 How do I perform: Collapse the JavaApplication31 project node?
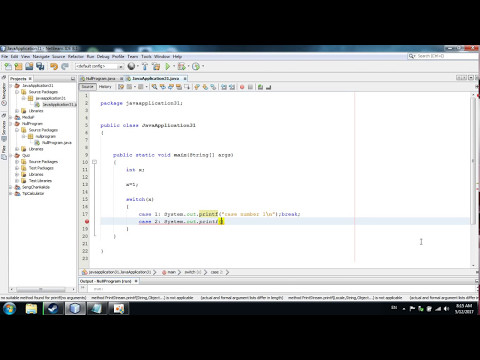11,86
